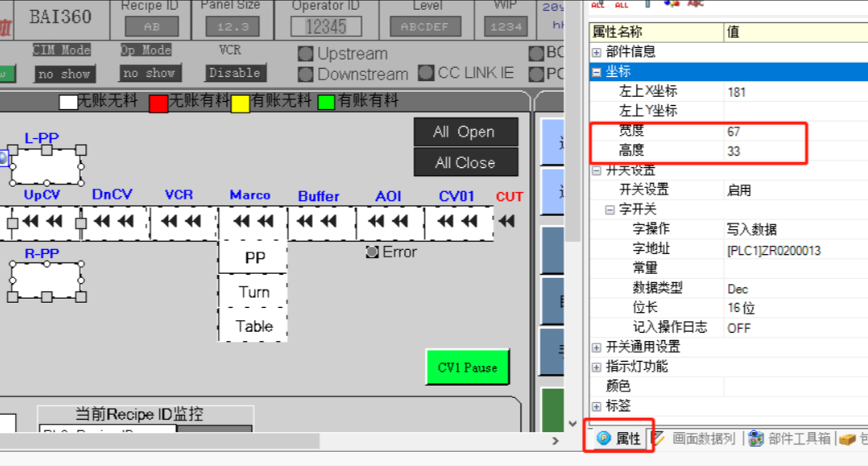This screenshot has width=868, height=466.
Task: Click the 属性名称 column header
Action: tap(657, 31)
